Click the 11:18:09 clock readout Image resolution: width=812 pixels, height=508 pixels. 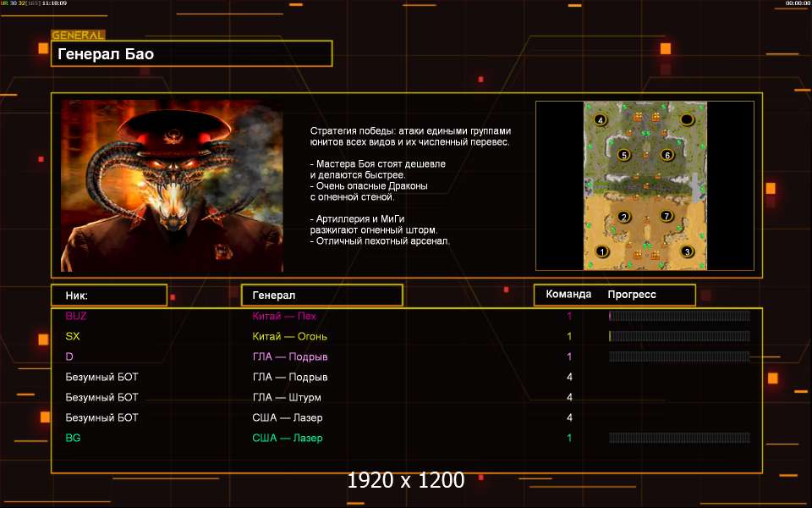pos(54,3)
